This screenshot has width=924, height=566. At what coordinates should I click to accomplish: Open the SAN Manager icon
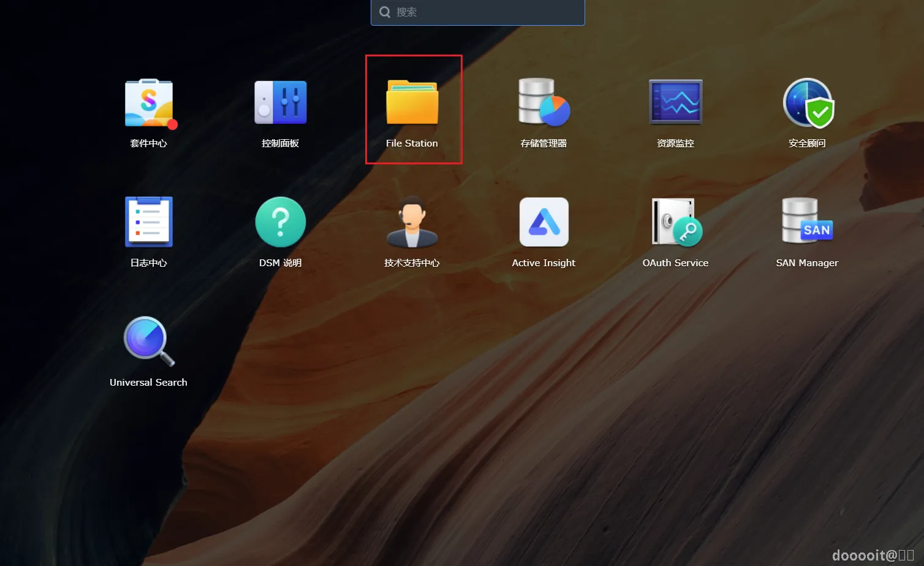tap(808, 221)
